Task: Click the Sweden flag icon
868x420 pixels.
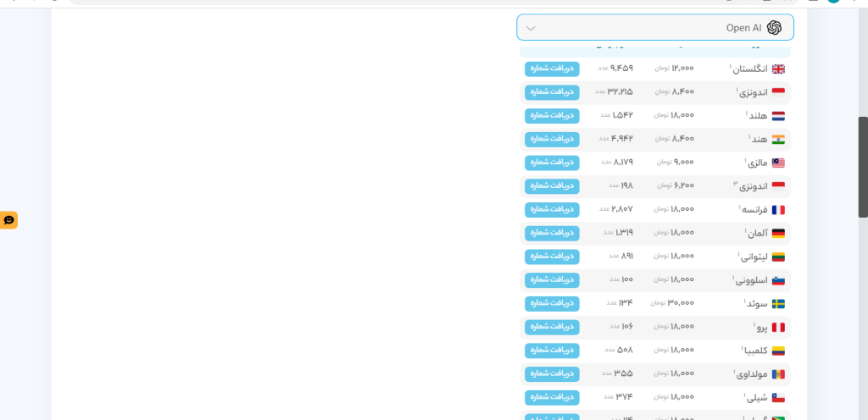Action: pos(778,304)
